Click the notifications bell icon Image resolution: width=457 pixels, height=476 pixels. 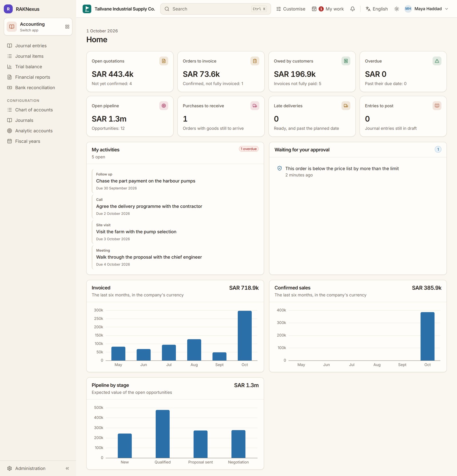[x=352, y=9]
